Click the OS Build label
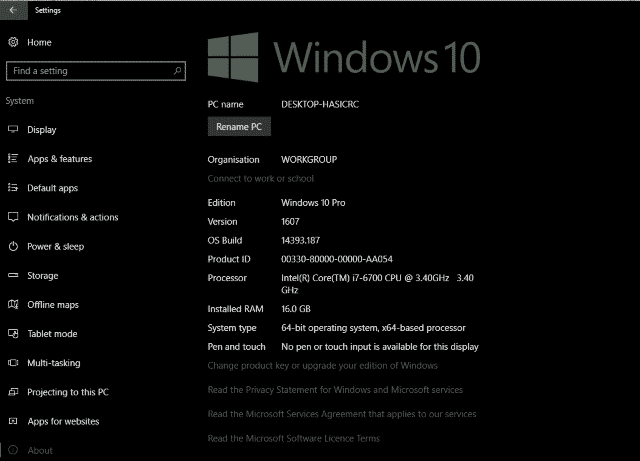This screenshot has width=640, height=461. 224,241
